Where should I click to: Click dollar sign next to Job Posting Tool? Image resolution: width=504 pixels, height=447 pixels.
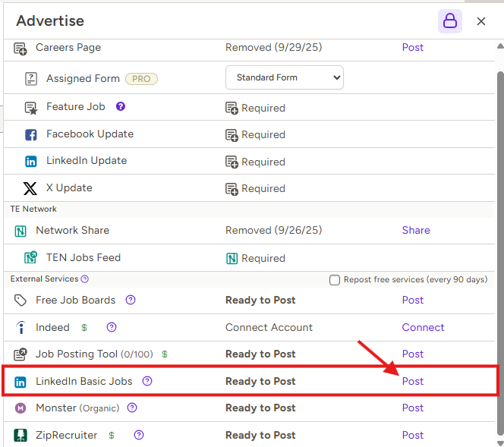click(x=165, y=354)
